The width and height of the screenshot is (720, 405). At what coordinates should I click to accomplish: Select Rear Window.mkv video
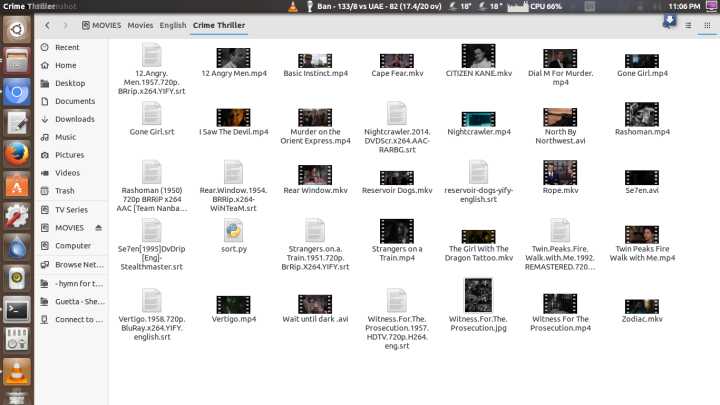coord(315,180)
